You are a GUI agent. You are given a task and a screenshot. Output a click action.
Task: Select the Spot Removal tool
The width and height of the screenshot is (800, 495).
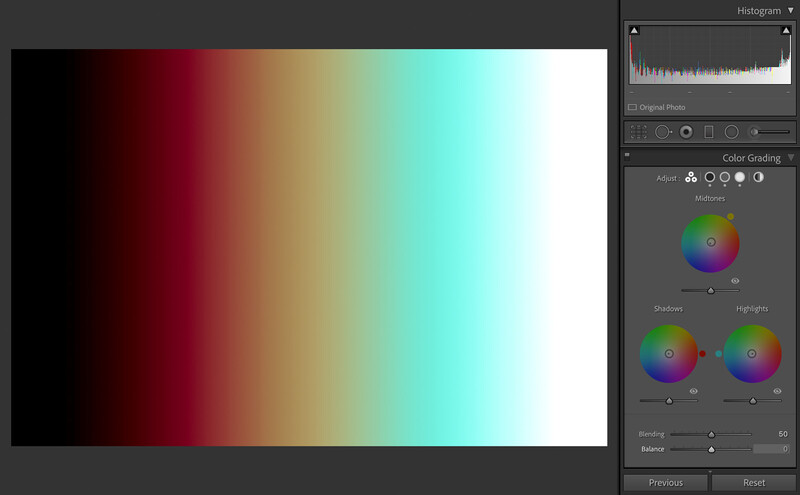click(x=663, y=132)
